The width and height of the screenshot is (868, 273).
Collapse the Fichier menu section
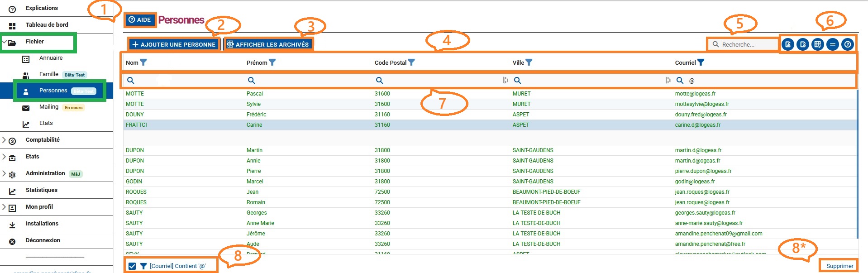[x=5, y=42]
